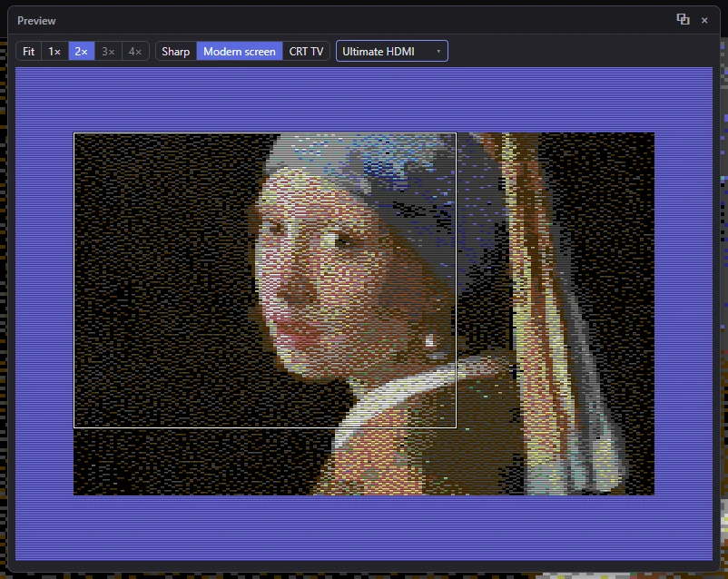Set preview zoom to 3×
Viewport: 728px width, 579px height.
108,51
